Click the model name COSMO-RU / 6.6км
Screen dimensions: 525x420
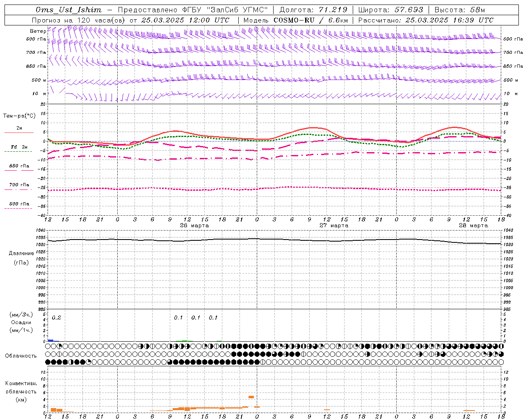(311, 20)
